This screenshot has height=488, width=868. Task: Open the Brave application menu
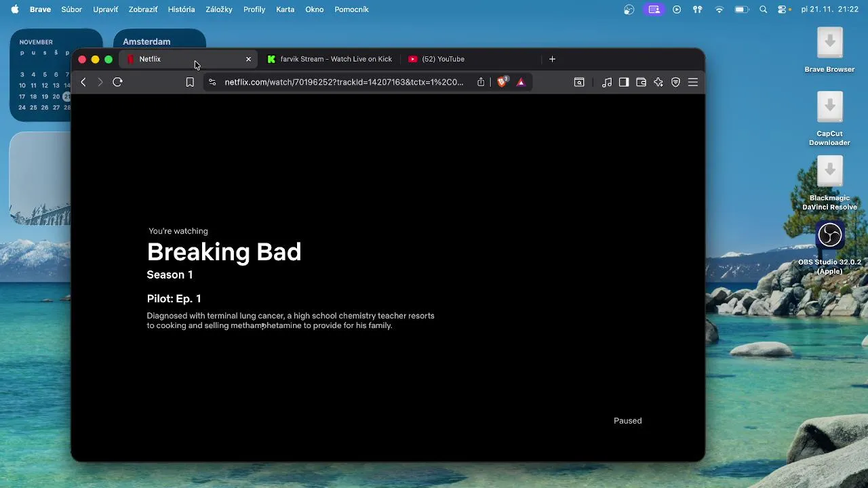click(x=40, y=9)
